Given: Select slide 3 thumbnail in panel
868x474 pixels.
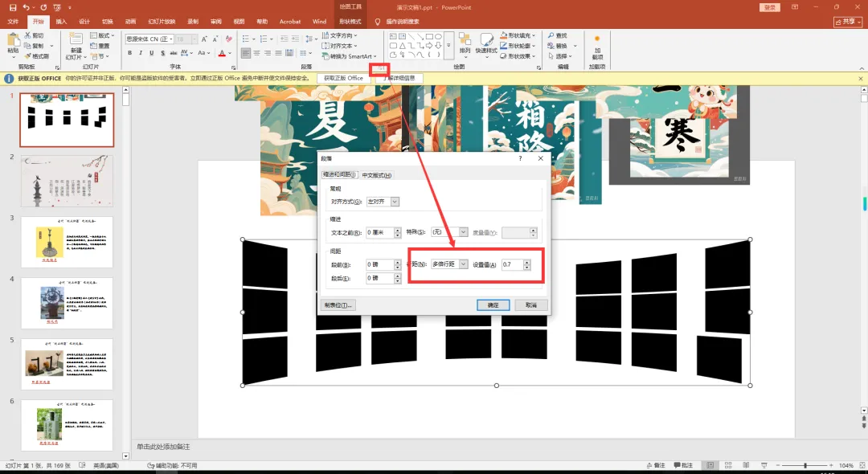Looking at the screenshot, I should pyautogui.click(x=67, y=242).
